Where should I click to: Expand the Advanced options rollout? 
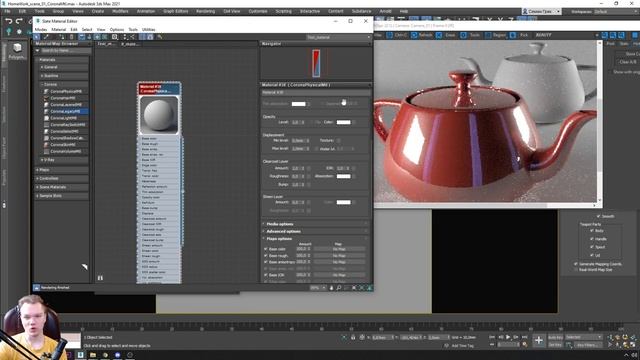[x=316, y=231]
